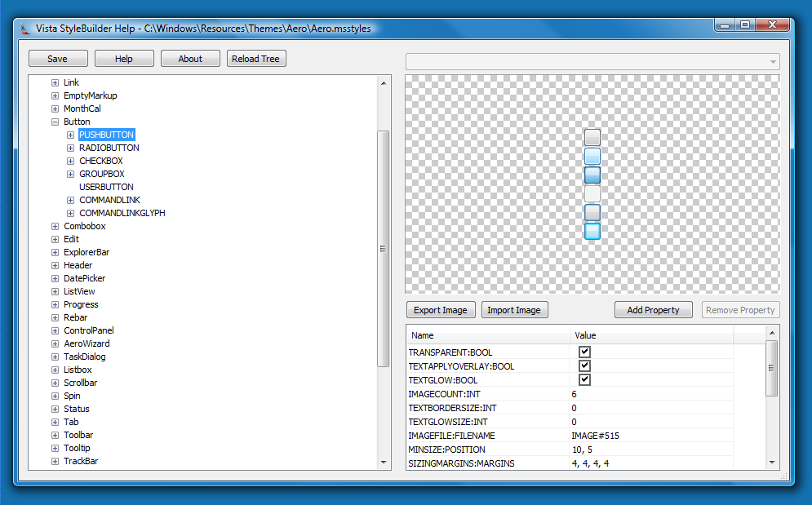Select the PUSHBUTTON tree item
The image size is (812, 505).
(x=107, y=135)
